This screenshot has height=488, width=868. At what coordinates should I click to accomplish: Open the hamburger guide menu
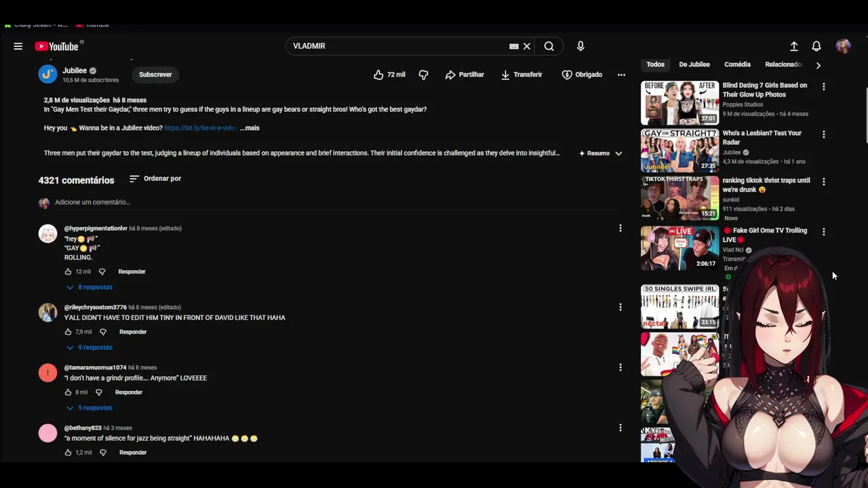point(18,46)
